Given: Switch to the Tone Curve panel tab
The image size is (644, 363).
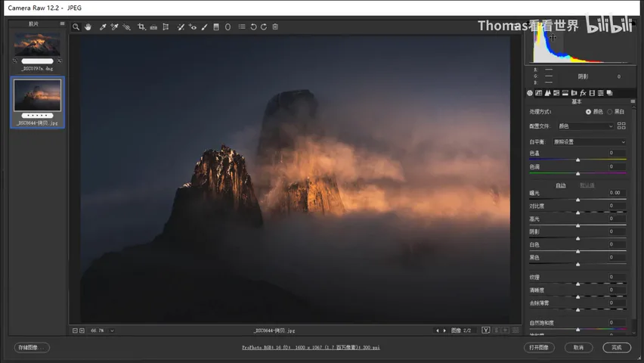Looking at the screenshot, I should click(538, 93).
